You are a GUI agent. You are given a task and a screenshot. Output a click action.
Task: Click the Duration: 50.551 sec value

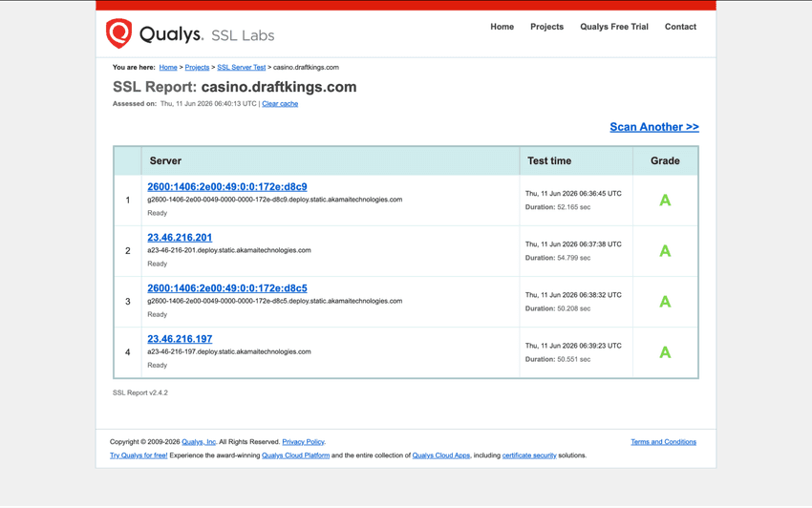(x=558, y=359)
